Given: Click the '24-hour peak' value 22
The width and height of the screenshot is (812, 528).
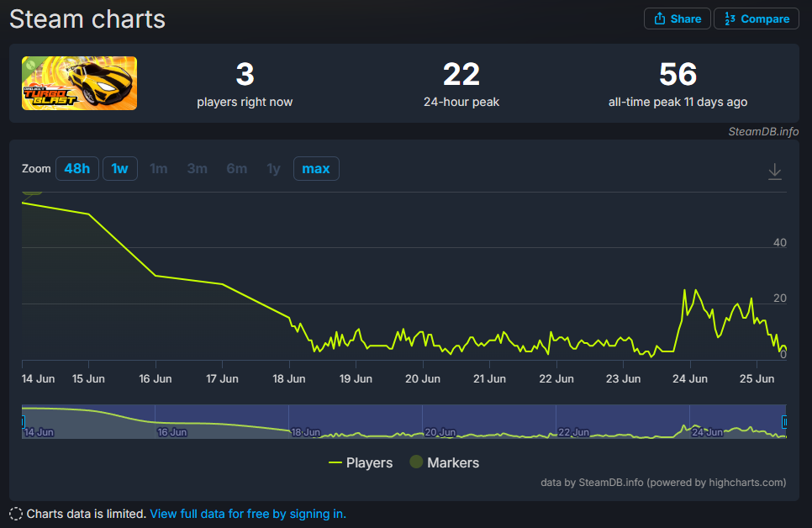Looking at the screenshot, I should tap(461, 74).
